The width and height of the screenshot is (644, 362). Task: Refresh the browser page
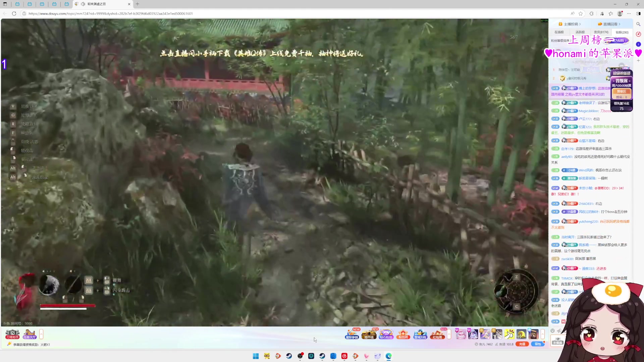pyautogui.click(x=14, y=13)
